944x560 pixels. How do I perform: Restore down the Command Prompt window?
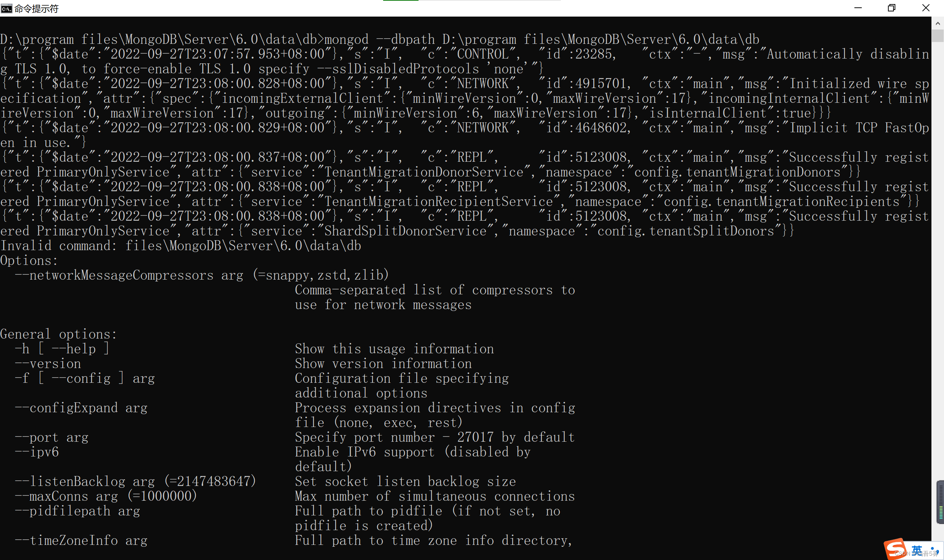click(x=892, y=8)
